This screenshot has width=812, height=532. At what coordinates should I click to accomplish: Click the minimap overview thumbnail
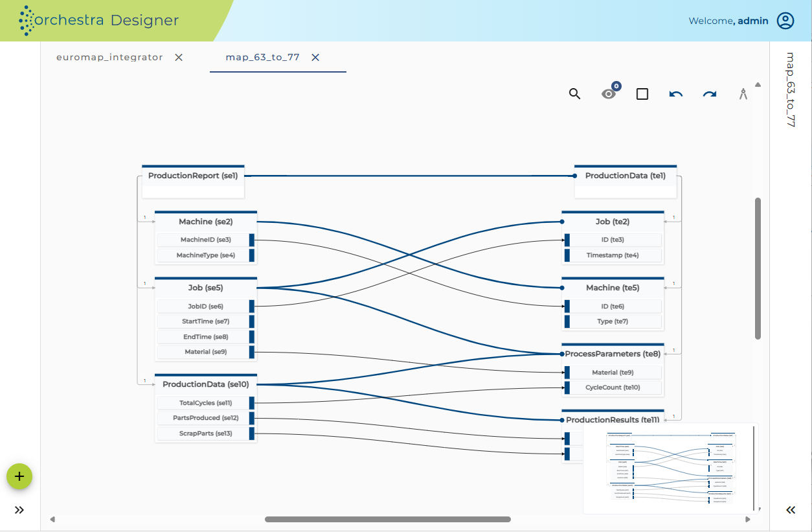pos(671,468)
